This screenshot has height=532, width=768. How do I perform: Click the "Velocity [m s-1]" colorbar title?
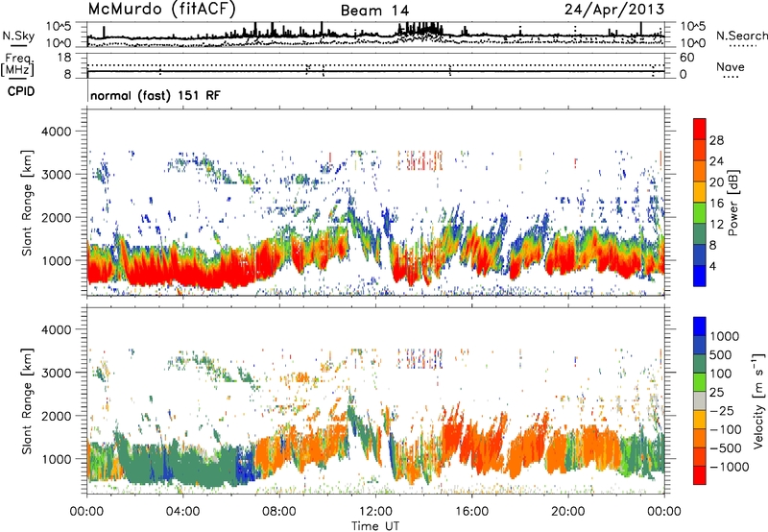click(x=758, y=400)
